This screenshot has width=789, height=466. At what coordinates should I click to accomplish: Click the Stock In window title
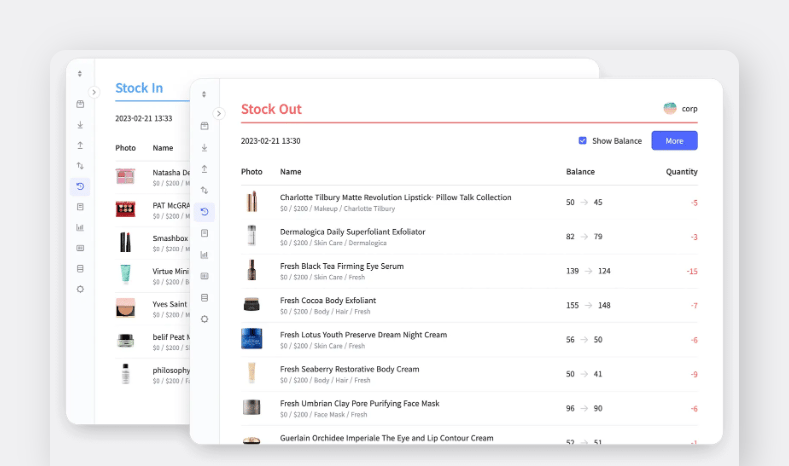coord(139,88)
